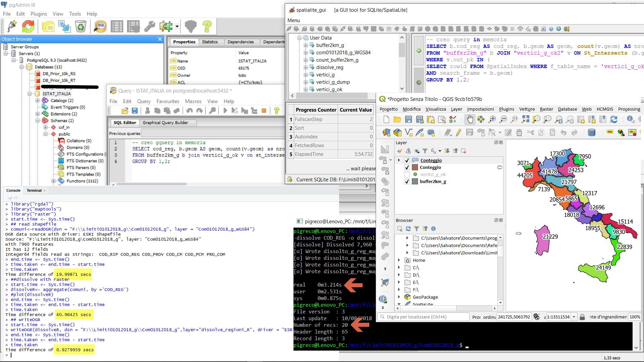Image resolution: width=644 pixels, height=362 pixels.
Task: Click the Filter Legend funnel in Layer panel
Action: point(425,151)
